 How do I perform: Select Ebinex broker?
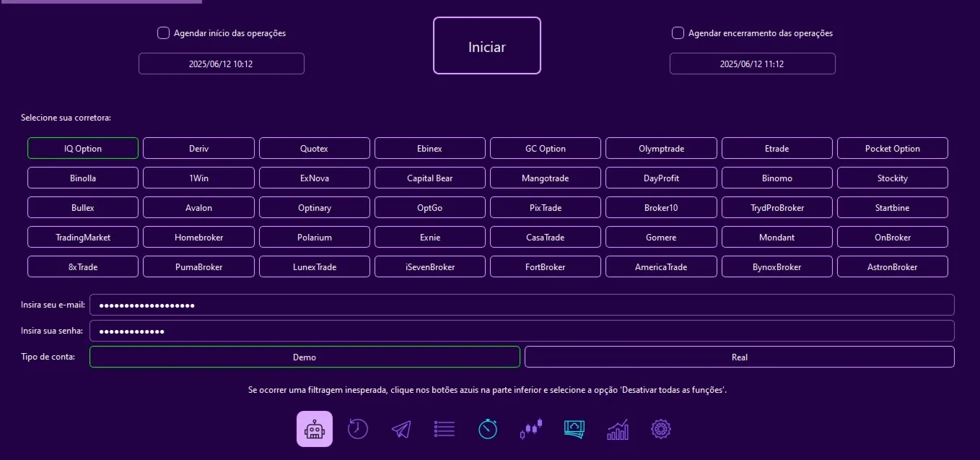(x=430, y=148)
